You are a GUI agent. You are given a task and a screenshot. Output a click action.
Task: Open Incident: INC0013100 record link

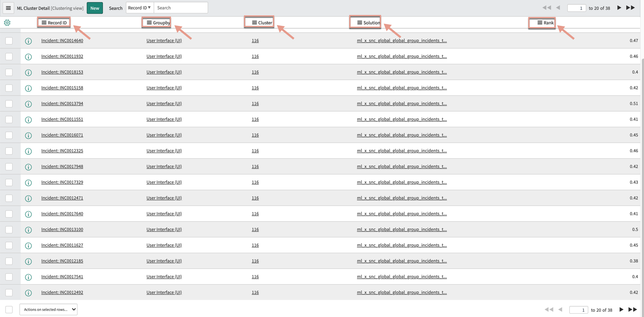[62, 229]
